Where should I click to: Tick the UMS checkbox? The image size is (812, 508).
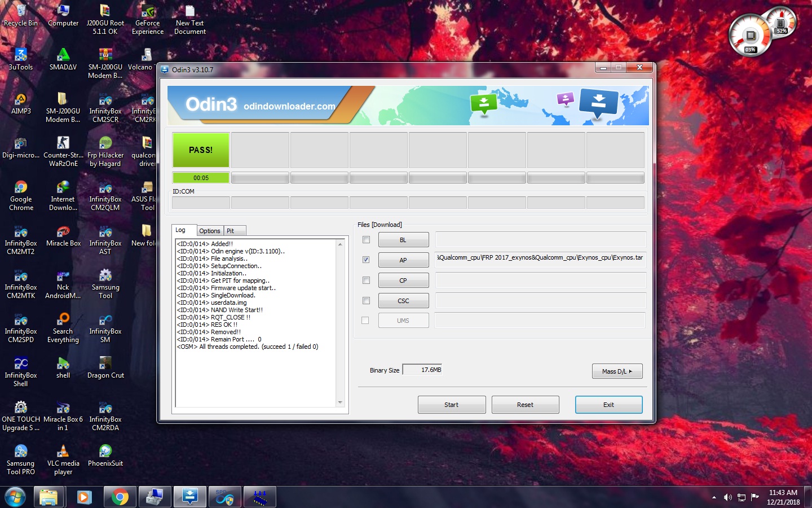[365, 321]
